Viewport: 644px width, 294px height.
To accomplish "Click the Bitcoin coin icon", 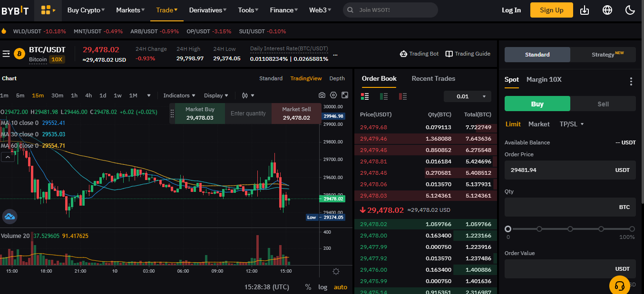I will 20,53.
